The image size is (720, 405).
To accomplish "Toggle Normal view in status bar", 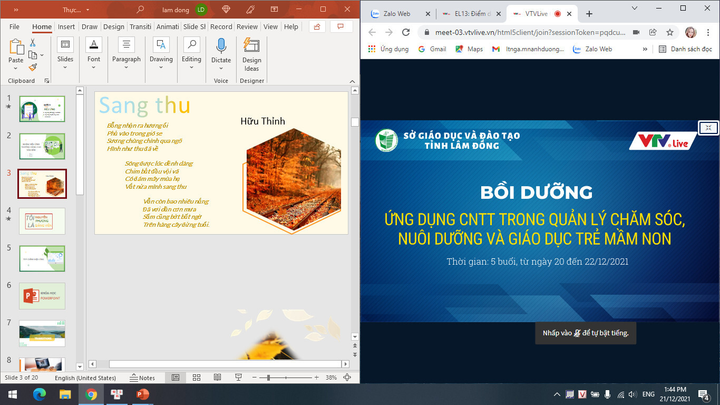I will pos(177,378).
